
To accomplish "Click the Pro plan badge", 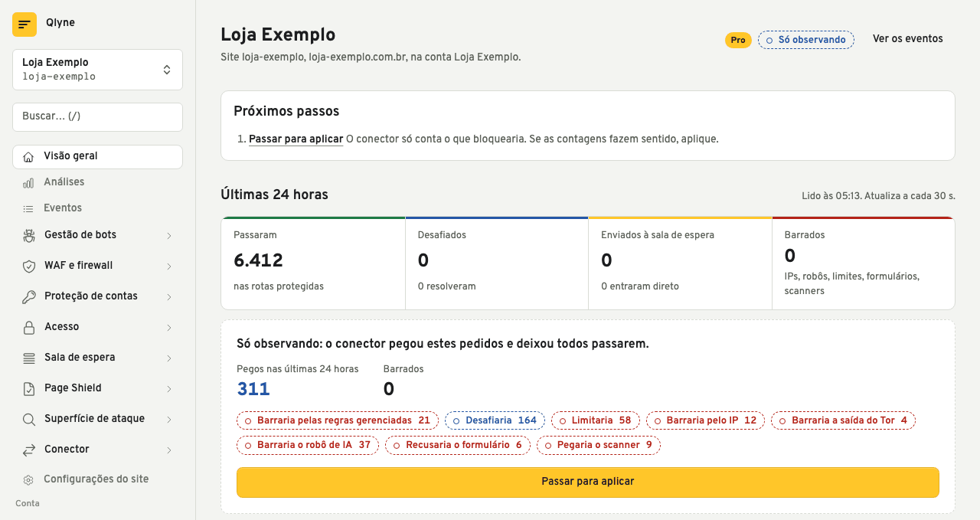I will pyautogui.click(x=738, y=40).
